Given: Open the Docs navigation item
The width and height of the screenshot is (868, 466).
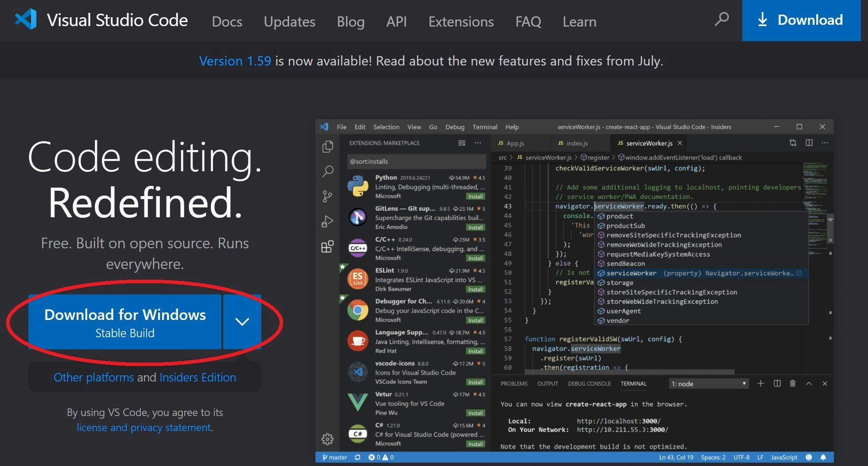Looking at the screenshot, I should 227,21.
